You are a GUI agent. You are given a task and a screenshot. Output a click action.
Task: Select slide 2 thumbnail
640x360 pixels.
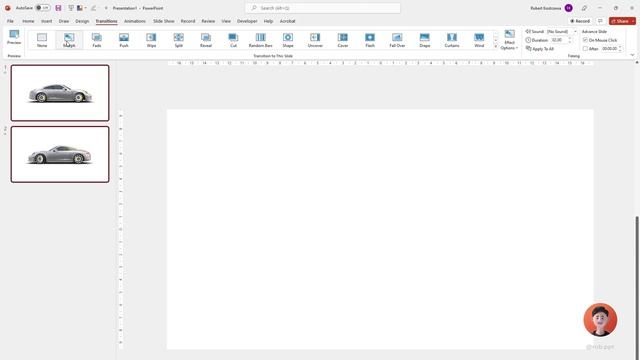(x=60, y=154)
